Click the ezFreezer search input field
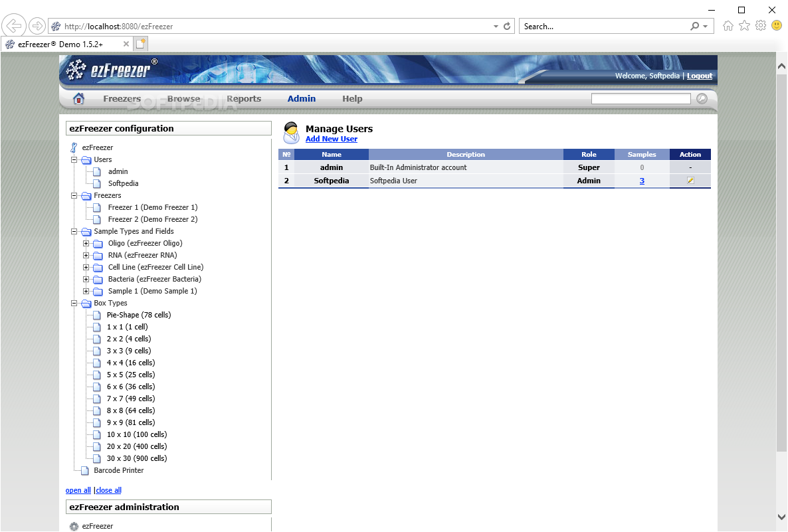Viewport: 788px width, 532px height. pos(640,99)
